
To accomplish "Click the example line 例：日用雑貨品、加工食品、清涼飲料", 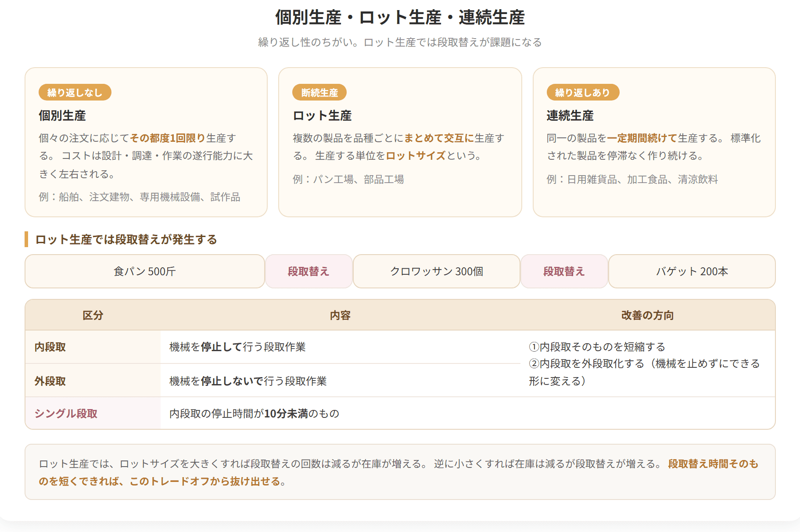I will pyautogui.click(x=632, y=180).
